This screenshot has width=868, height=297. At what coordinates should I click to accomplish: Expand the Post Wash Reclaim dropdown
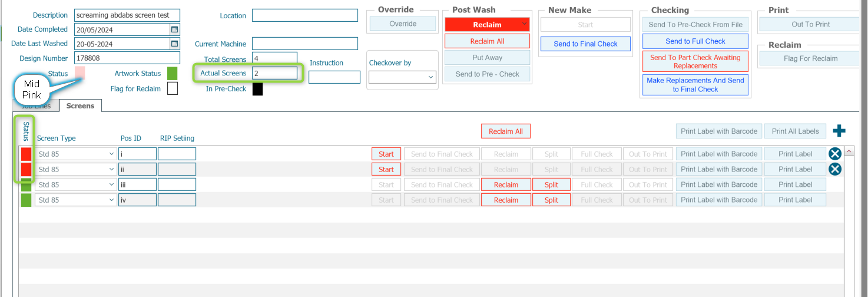tap(524, 24)
